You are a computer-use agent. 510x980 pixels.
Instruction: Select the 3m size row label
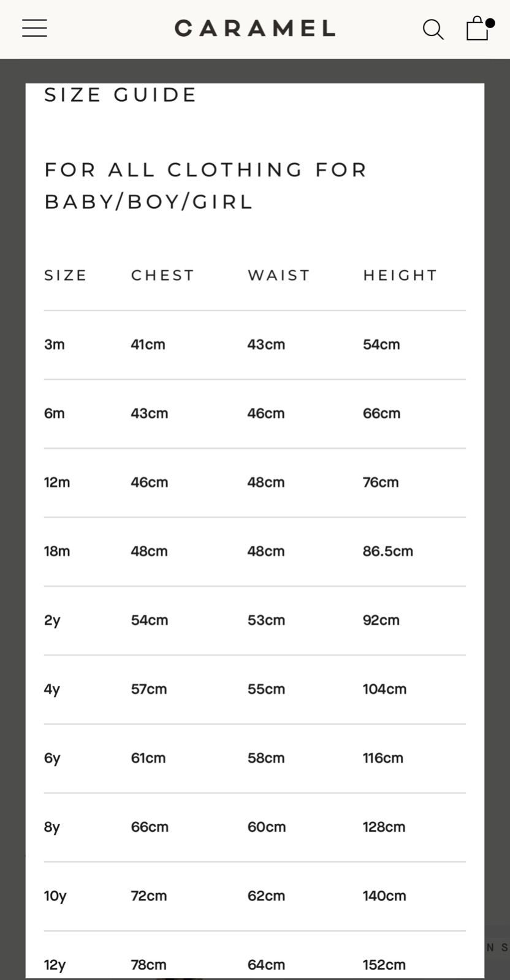click(55, 344)
